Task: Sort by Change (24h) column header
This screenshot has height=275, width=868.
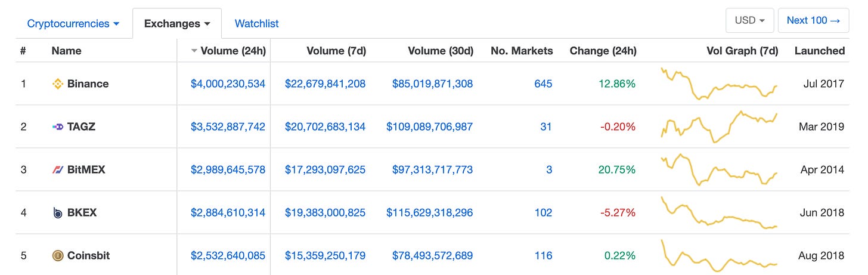Action: point(603,51)
